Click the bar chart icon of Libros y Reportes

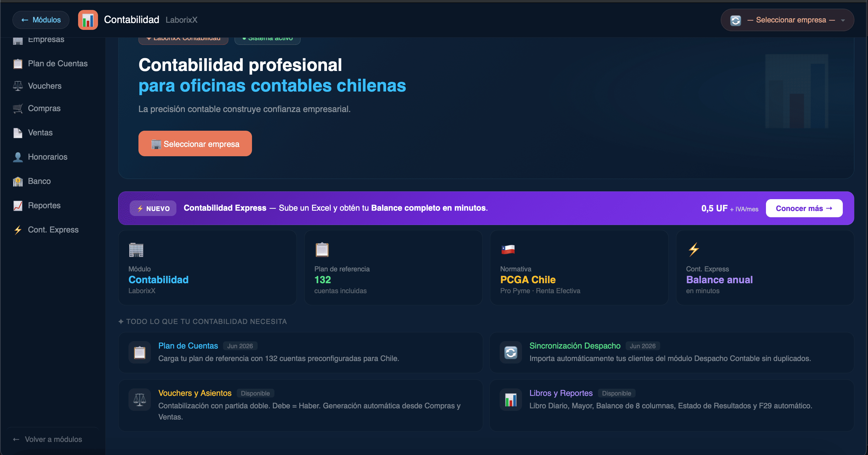click(511, 400)
